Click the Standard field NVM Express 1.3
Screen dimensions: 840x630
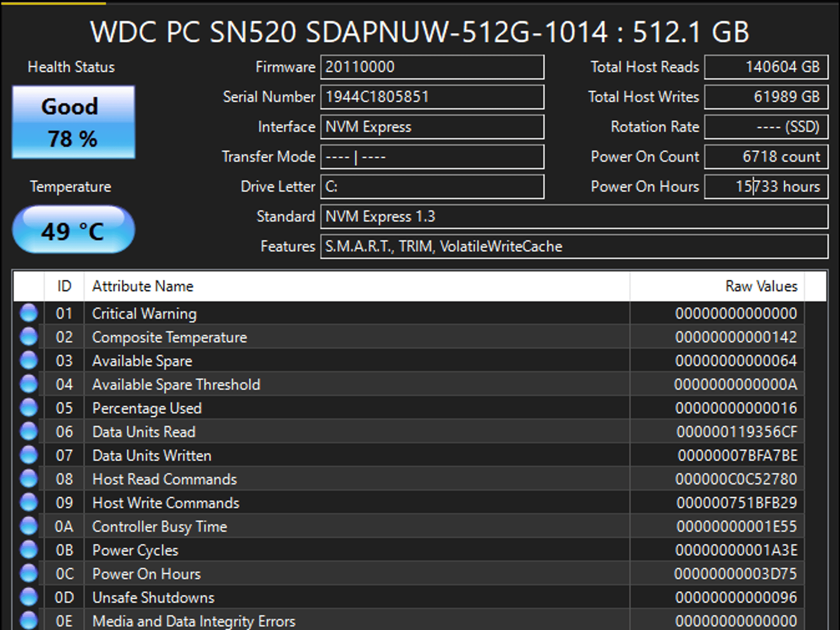click(x=574, y=217)
